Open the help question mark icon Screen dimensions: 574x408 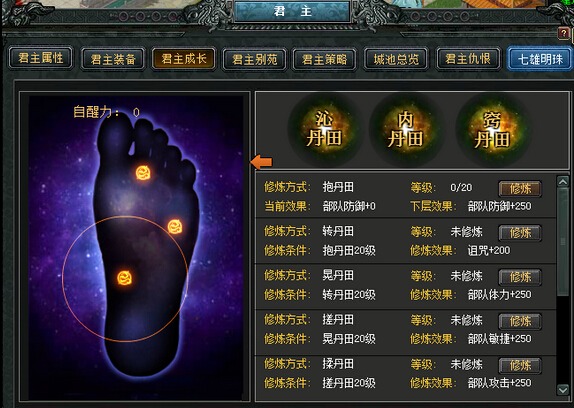click(564, 34)
